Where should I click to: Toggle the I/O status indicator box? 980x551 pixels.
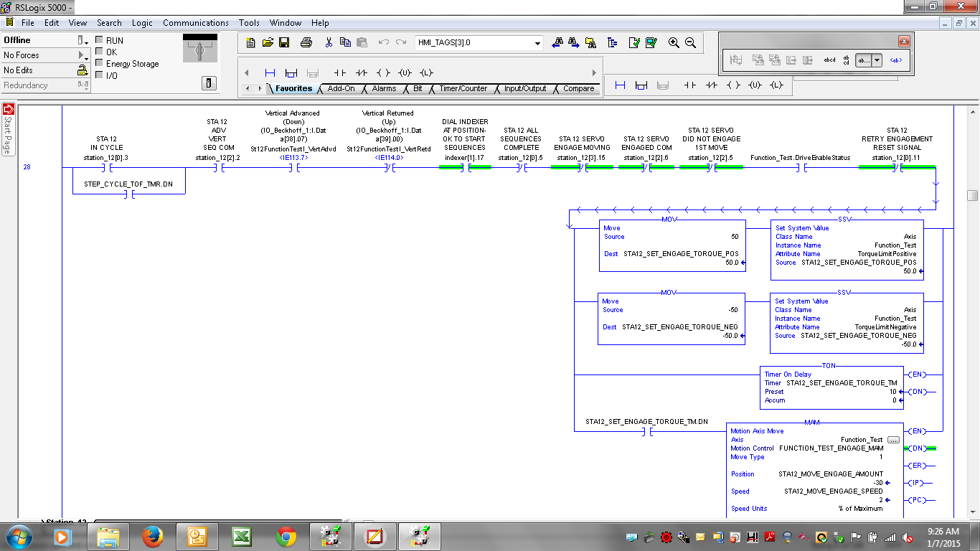click(100, 75)
